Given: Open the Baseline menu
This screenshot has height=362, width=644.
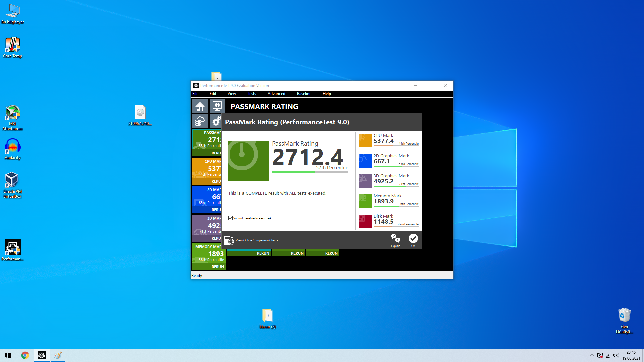Looking at the screenshot, I should pos(304,94).
